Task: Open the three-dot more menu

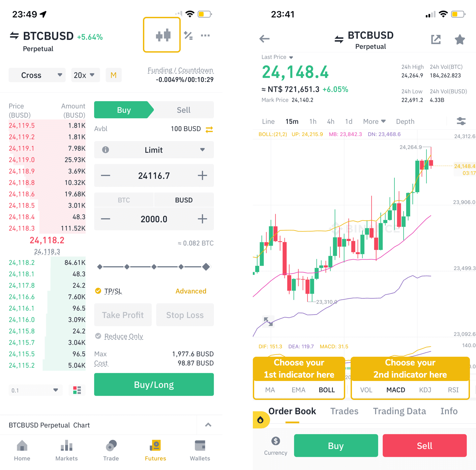Action: tap(205, 35)
